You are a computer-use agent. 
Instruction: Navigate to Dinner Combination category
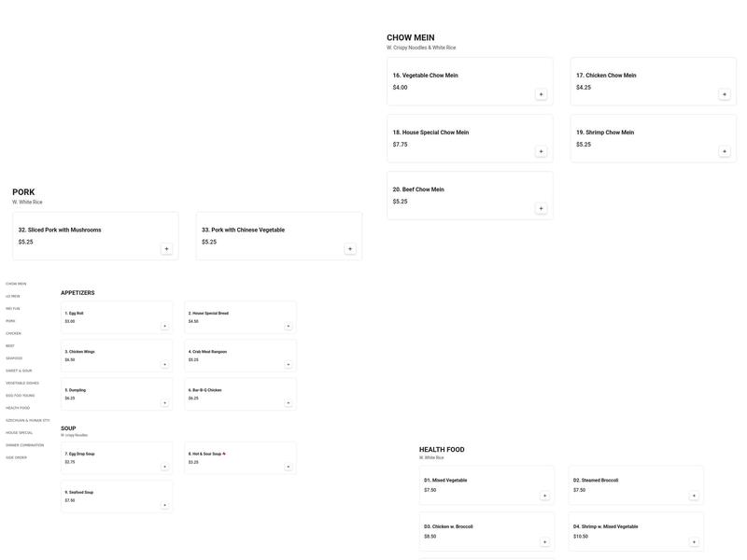(x=25, y=445)
